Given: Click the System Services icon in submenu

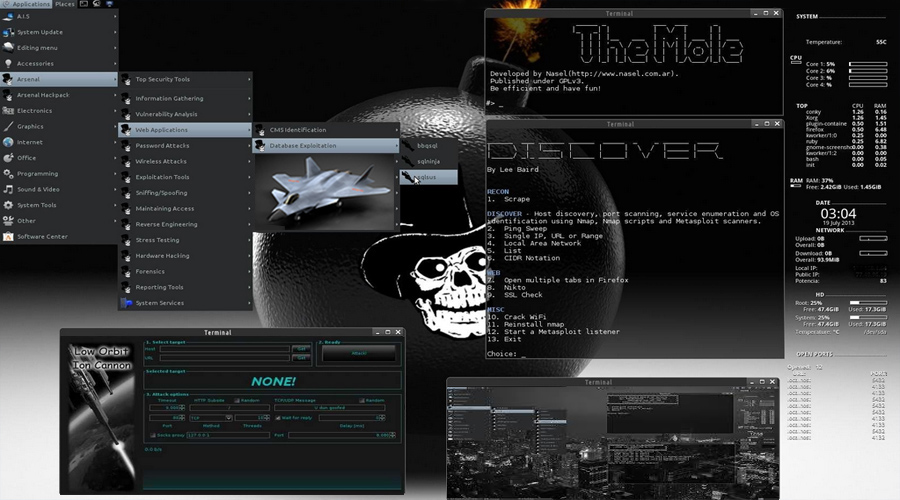Looking at the screenshot, I should [127, 303].
